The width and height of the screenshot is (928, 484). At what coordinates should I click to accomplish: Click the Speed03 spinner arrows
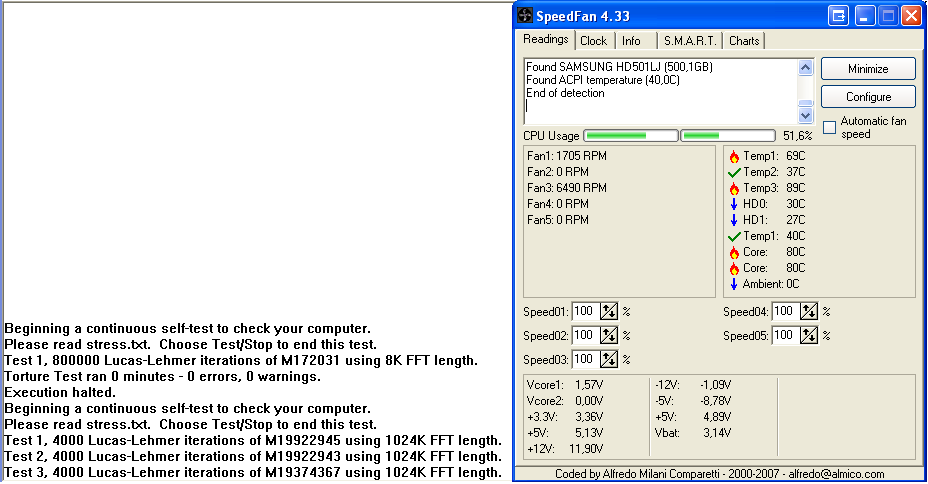[x=609, y=359]
